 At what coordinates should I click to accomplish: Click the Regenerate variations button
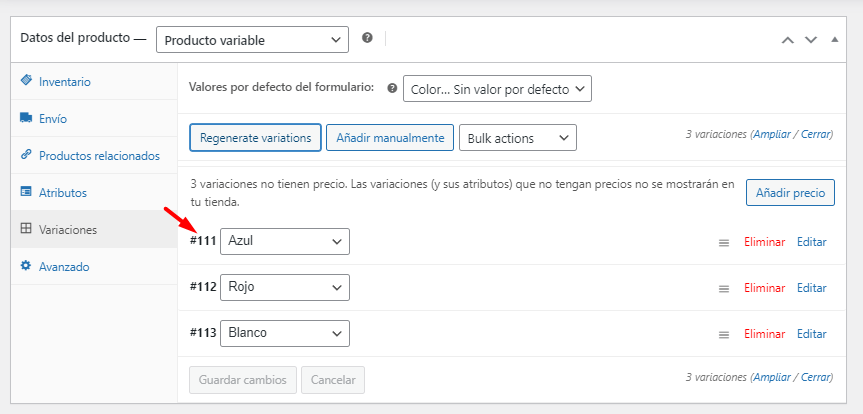(255, 138)
